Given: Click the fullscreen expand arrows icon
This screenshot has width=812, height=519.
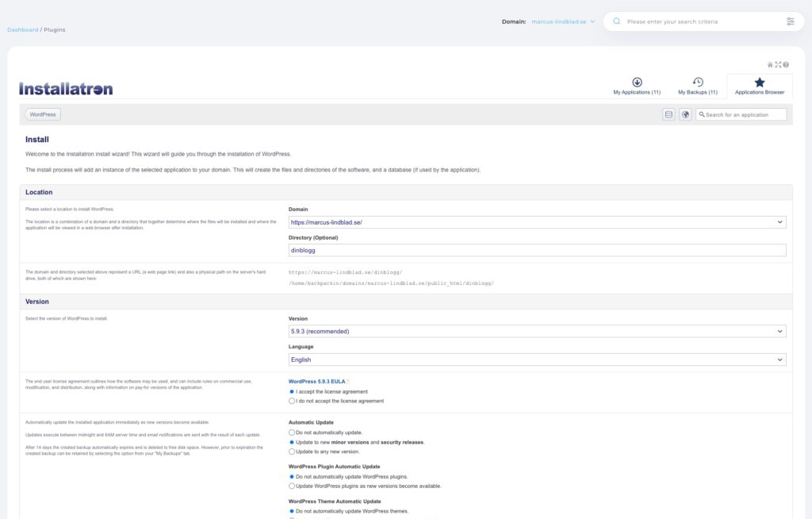Looking at the screenshot, I should point(778,65).
